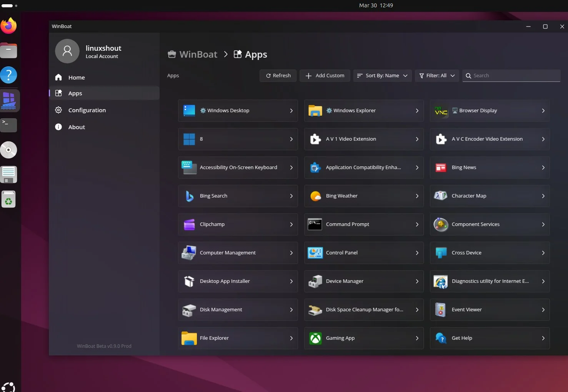Click the Event Viewer icon
568x392 pixels.
pyautogui.click(x=441, y=310)
